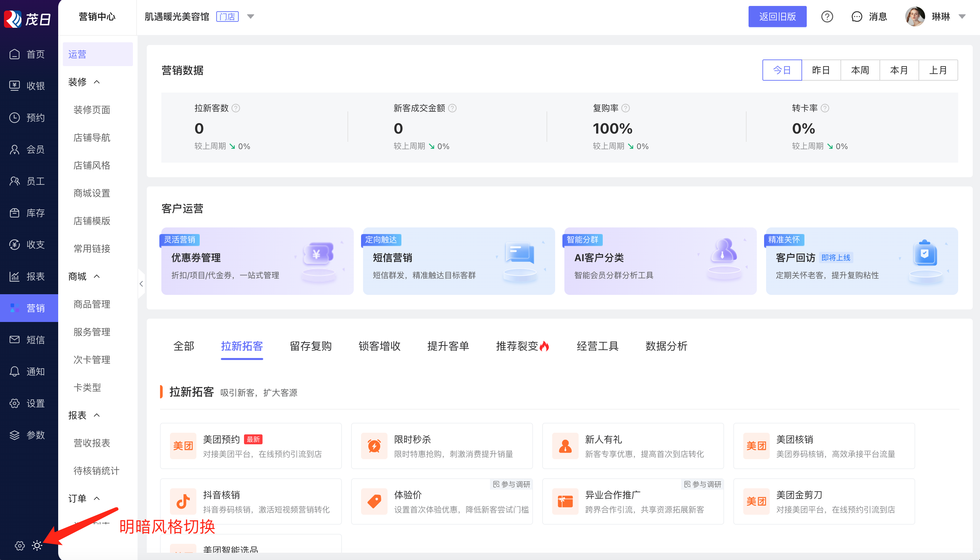The height and width of the screenshot is (560, 980).
Task: Click the 限时秒杀 alarm clock icon
Action: click(x=374, y=446)
